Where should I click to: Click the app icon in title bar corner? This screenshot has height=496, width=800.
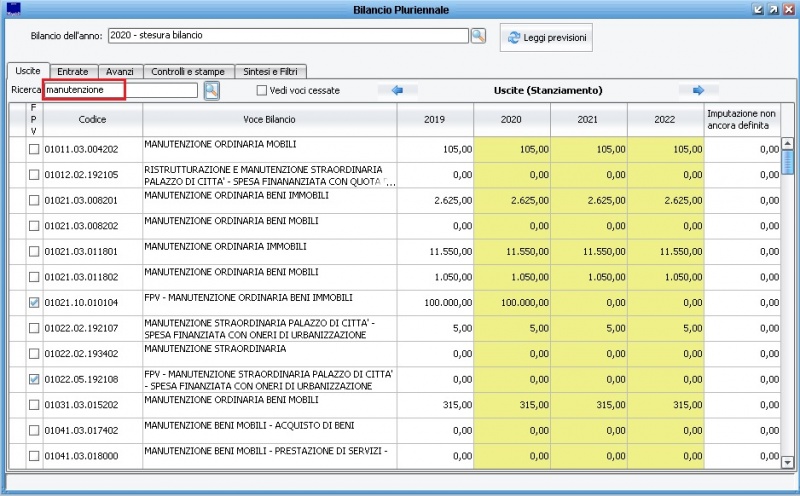tap(12, 9)
